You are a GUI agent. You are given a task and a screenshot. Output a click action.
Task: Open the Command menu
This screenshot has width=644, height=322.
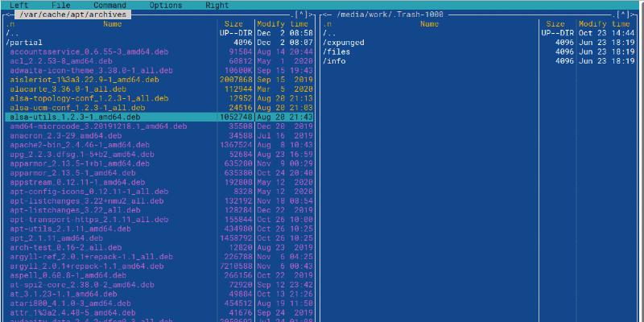pyautogui.click(x=109, y=5)
